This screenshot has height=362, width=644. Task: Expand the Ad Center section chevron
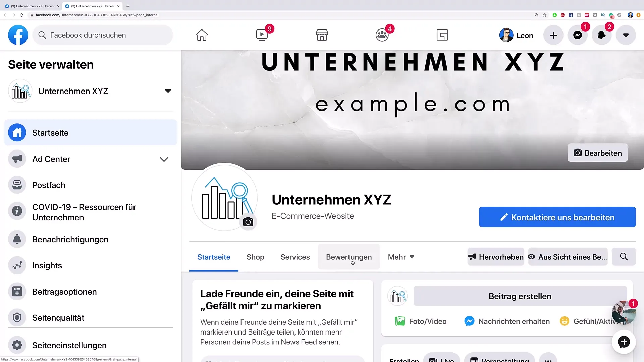[164, 159]
